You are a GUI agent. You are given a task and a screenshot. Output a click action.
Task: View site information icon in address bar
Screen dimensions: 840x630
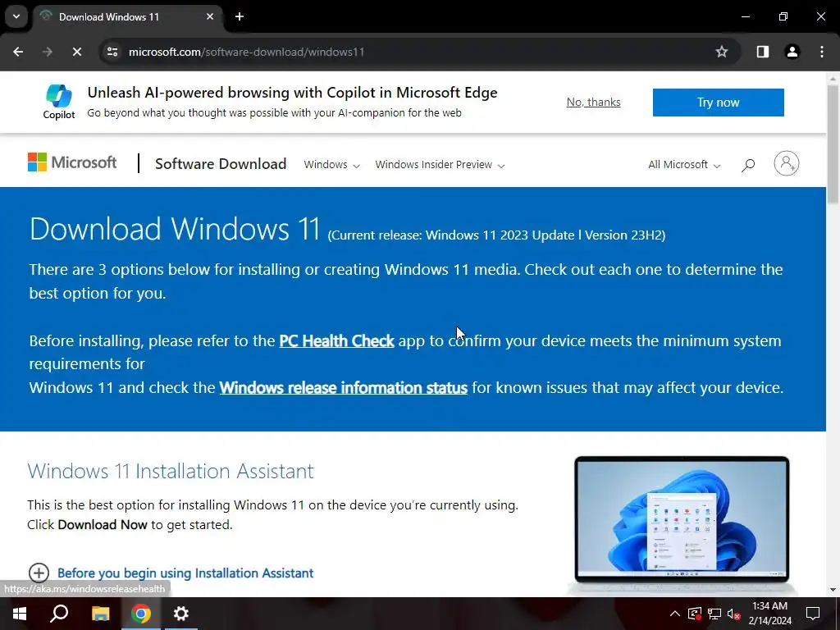click(x=112, y=52)
